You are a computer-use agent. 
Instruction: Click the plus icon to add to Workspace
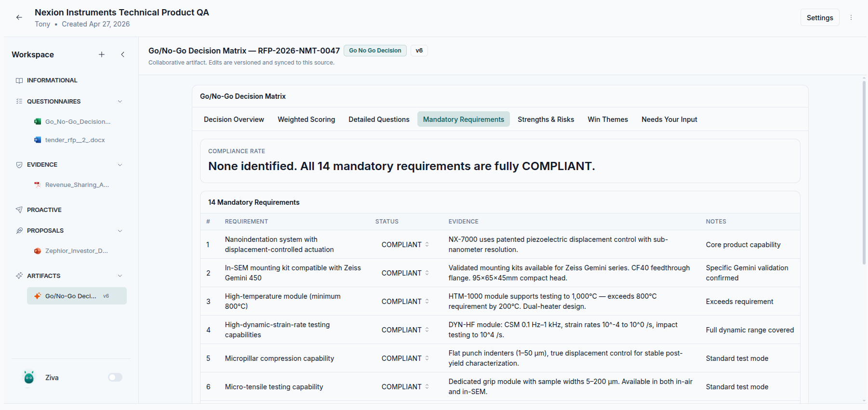click(x=102, y=54)
